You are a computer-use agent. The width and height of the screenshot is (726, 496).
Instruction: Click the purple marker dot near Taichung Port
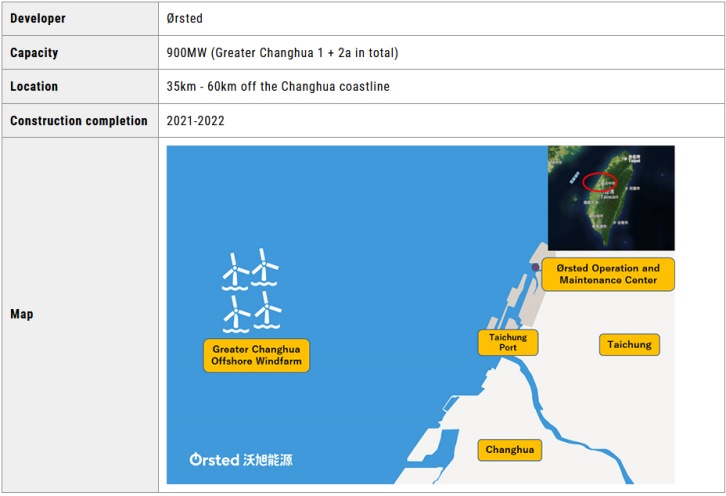click(536, 267)
